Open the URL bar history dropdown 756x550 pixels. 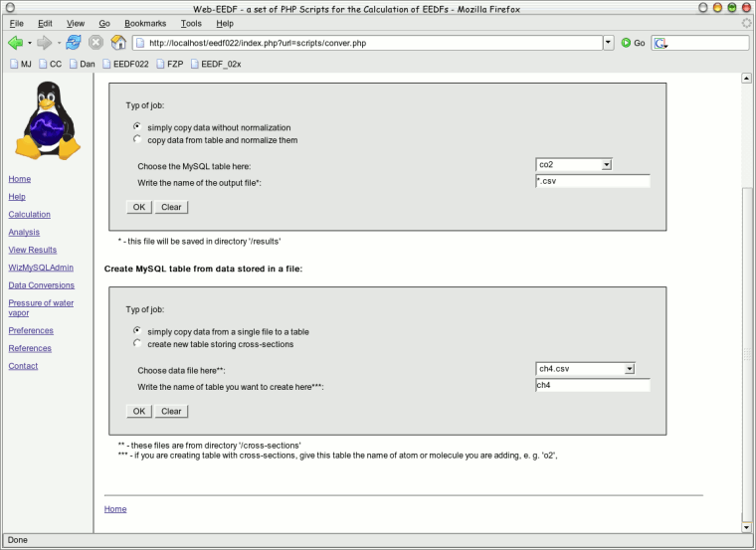click(x=608, y=43)
